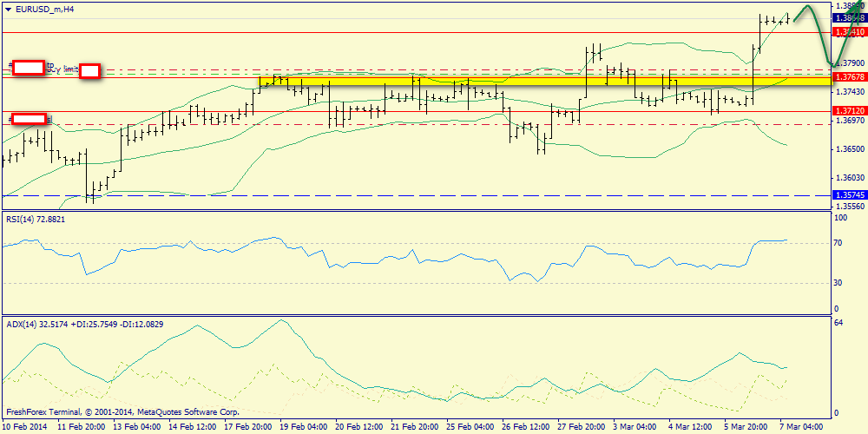Click the 20 Feb 12:00 time label
The height and width of the screenshot is (434, 868).
click(x=359, y=427)
